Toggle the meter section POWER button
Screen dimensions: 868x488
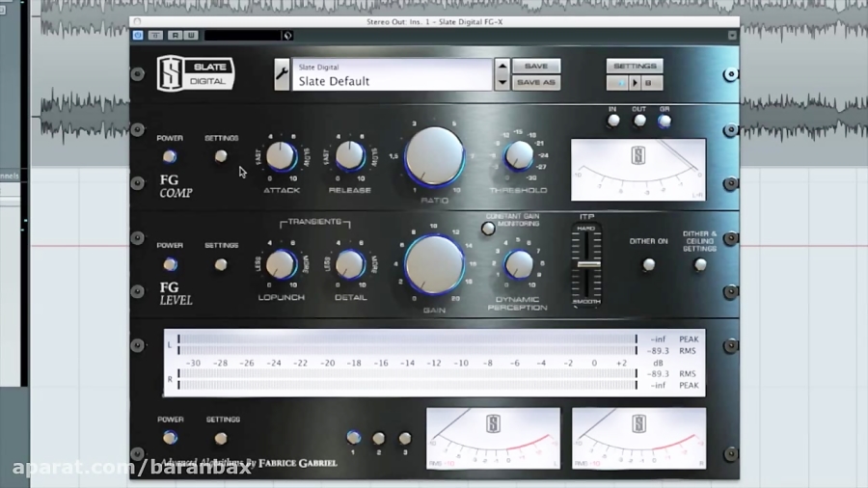tap(170, 438)
